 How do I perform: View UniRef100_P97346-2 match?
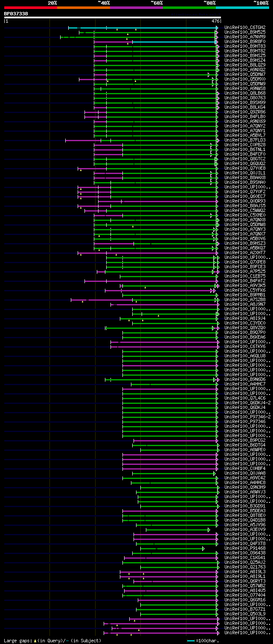click(x=247, y=417)
